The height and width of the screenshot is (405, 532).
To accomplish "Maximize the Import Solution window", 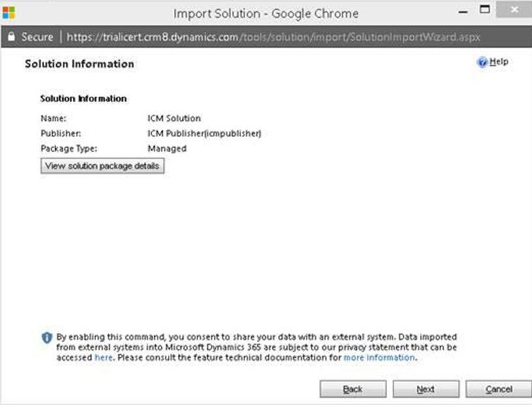I will point(484,11).
